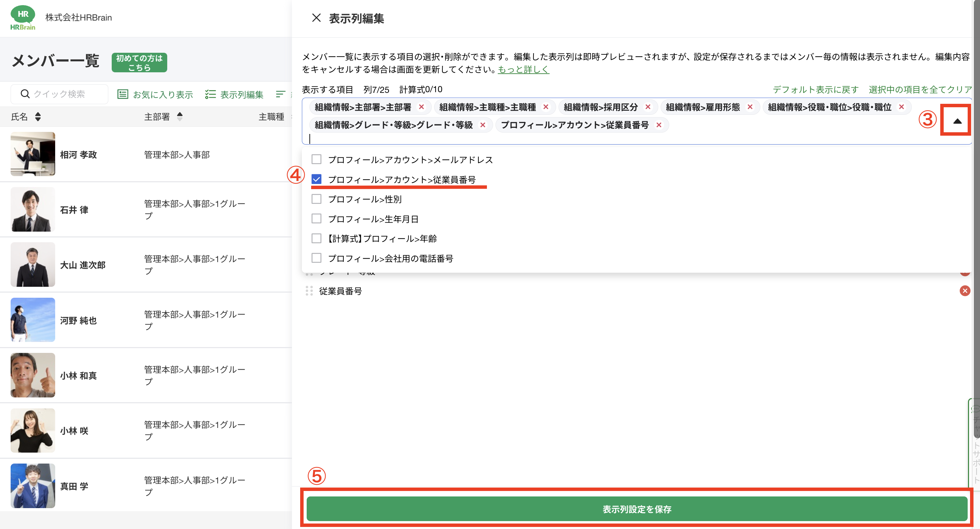Select 【計算式】プロフィール>年齢 option
Image resolution: width=980 pixels, height=529 pixels.
pos(382,238)
